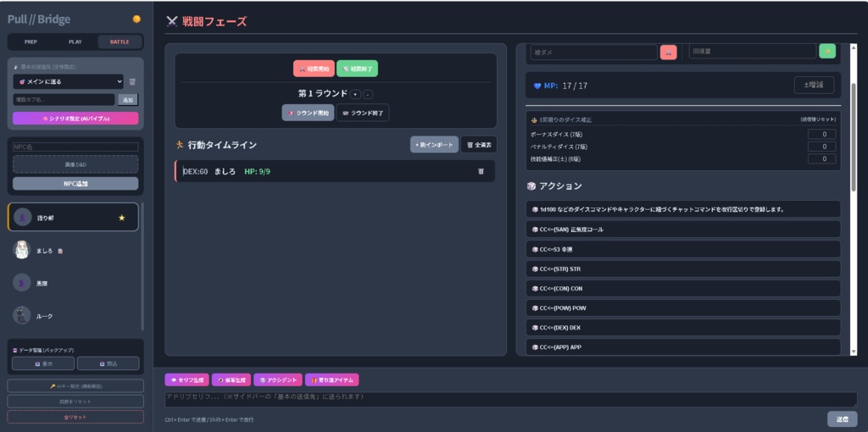This screenshot has width=868, height=432.
Task: Click the CC<=53 幸運 action
Action: click(683, 249)
